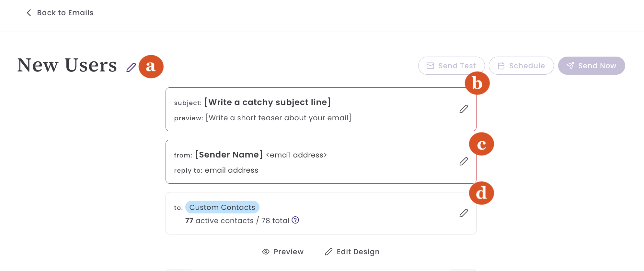
Task: Open the question mark help icon near 78 total
Action: tap(295, 220)
